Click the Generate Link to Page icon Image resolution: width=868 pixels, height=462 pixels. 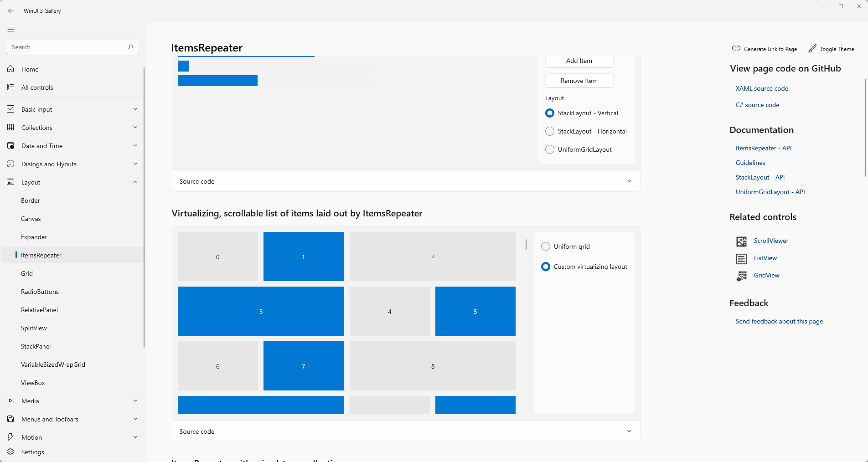(x=736, y=48)
